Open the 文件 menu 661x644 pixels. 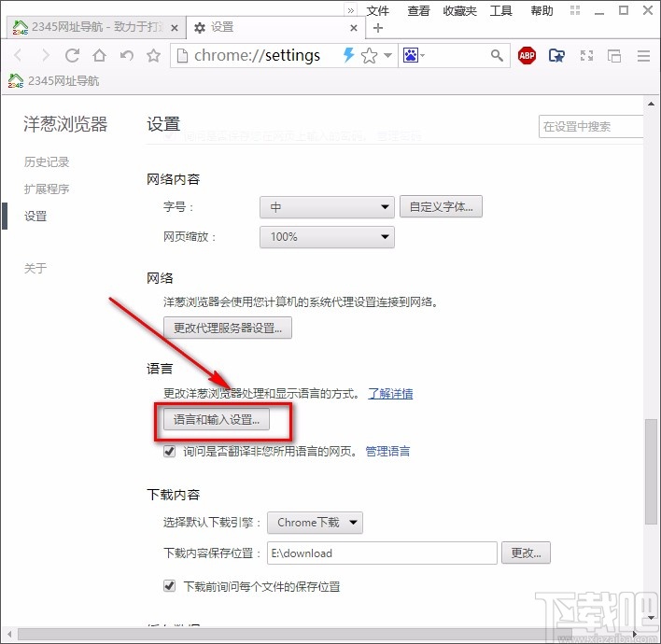(x=377, y=10)
